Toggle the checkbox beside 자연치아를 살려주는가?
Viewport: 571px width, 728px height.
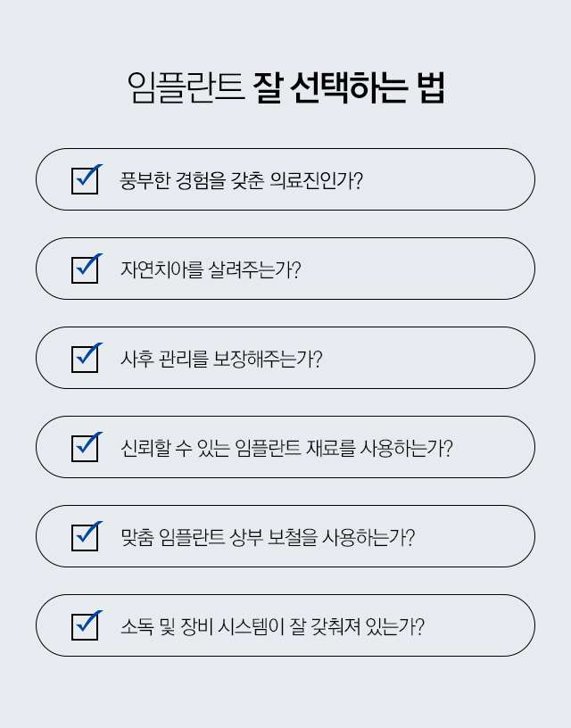click(x=85, y=269)
